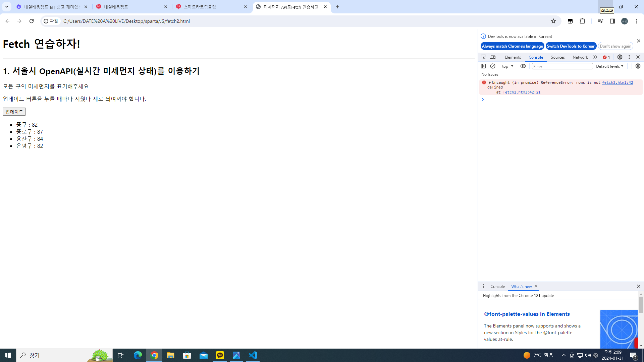The image size is (644, 362).
Task: Close the bottom drawer panel
Action: [639, 286]
